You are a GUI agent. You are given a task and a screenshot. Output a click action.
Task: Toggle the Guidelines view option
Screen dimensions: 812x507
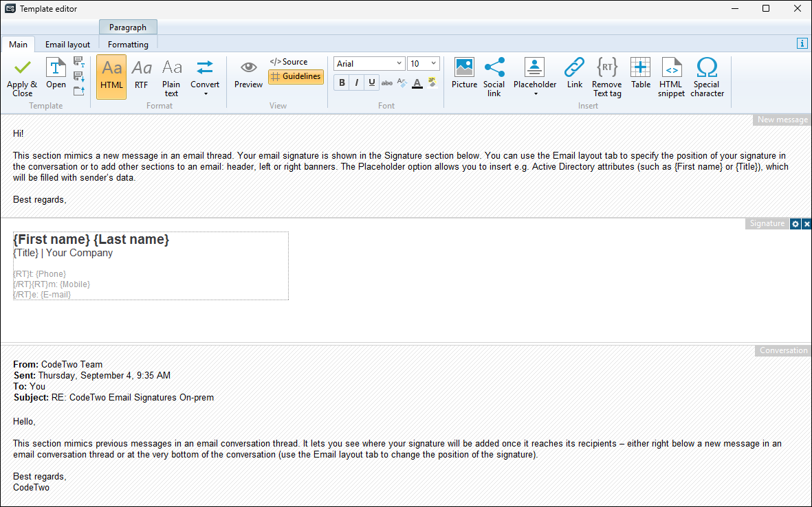tap(296, 76)
